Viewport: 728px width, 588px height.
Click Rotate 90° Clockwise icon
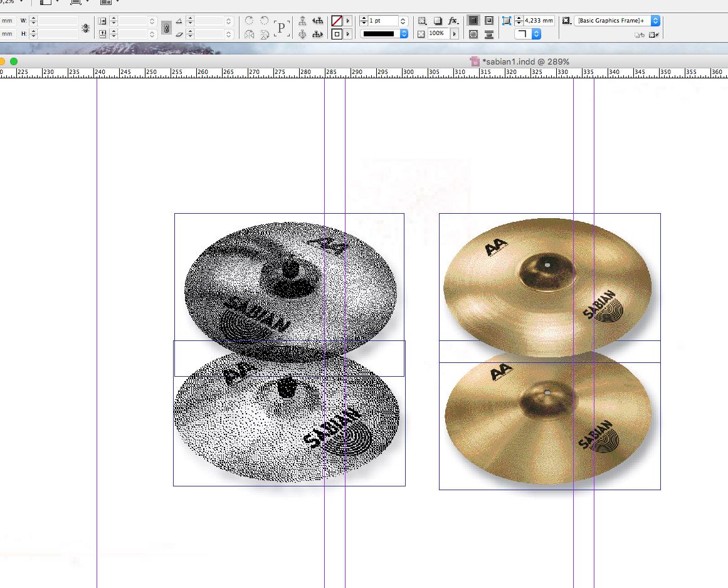[250, 21]
